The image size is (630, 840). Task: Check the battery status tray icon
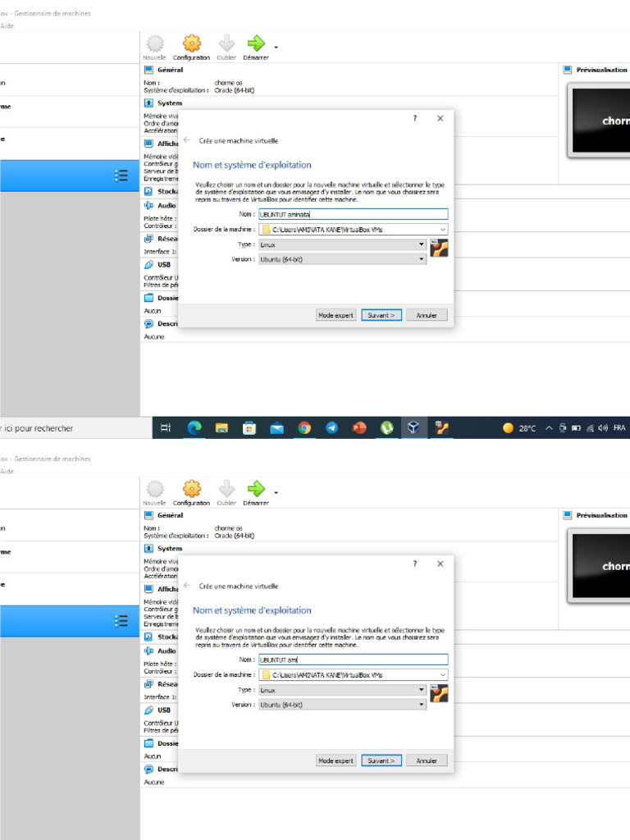tap(576, 428)
